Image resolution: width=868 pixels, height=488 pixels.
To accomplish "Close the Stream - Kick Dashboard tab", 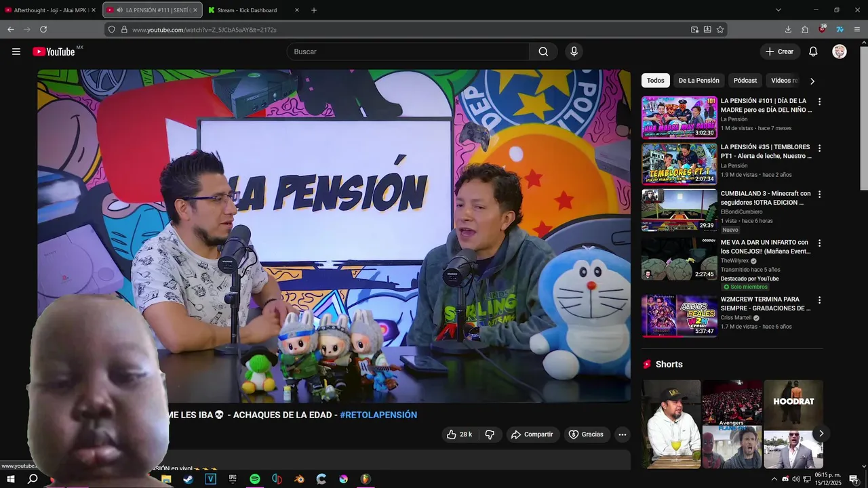I will [297, 10].
